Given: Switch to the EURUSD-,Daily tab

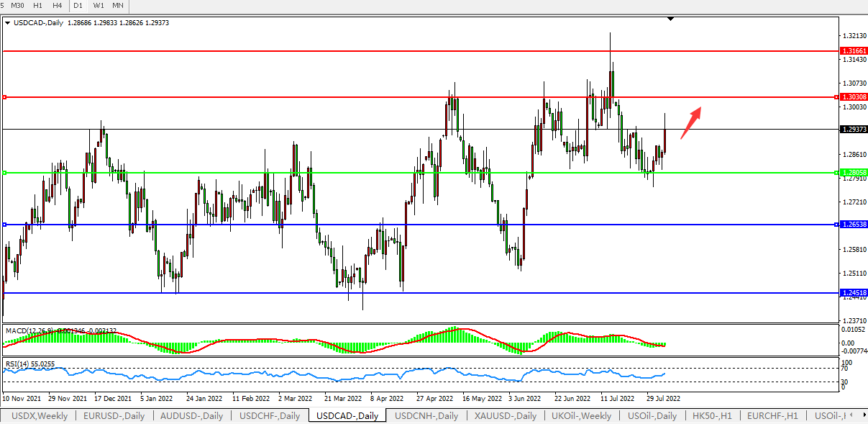Looking at the screenshot, I should pyautogui.click(x=114, y=416).
